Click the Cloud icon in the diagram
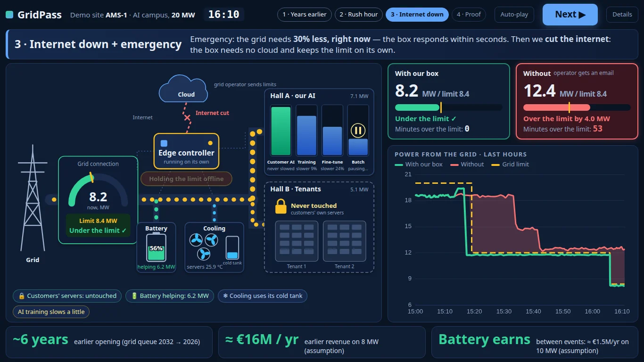The height and width of the screenshot is (362, 644). pos(183,88)
